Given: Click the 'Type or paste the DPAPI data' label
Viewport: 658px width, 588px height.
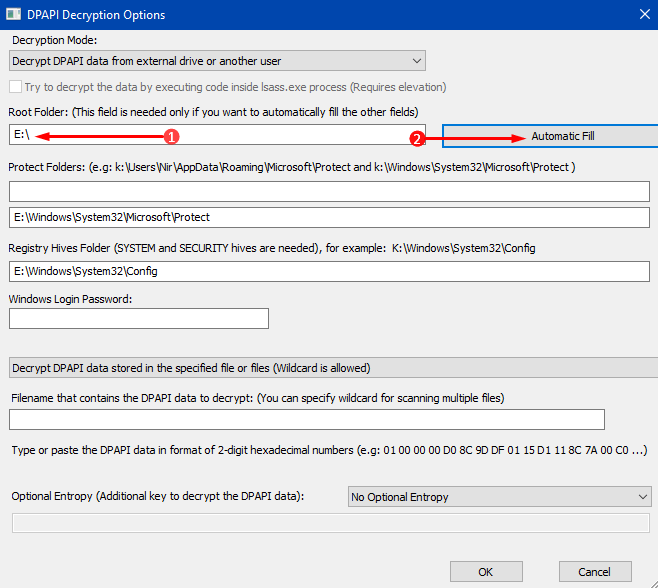Looking at the screenshot, I should pos(329,450).
